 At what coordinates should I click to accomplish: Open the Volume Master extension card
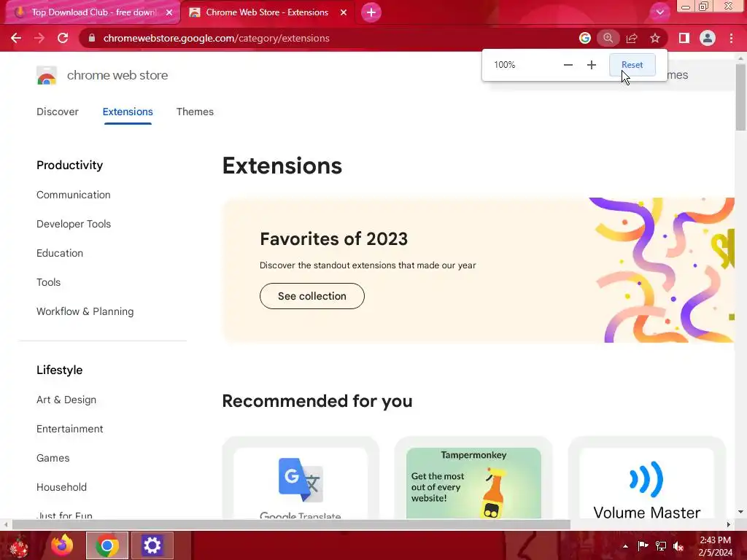point(646,478)
